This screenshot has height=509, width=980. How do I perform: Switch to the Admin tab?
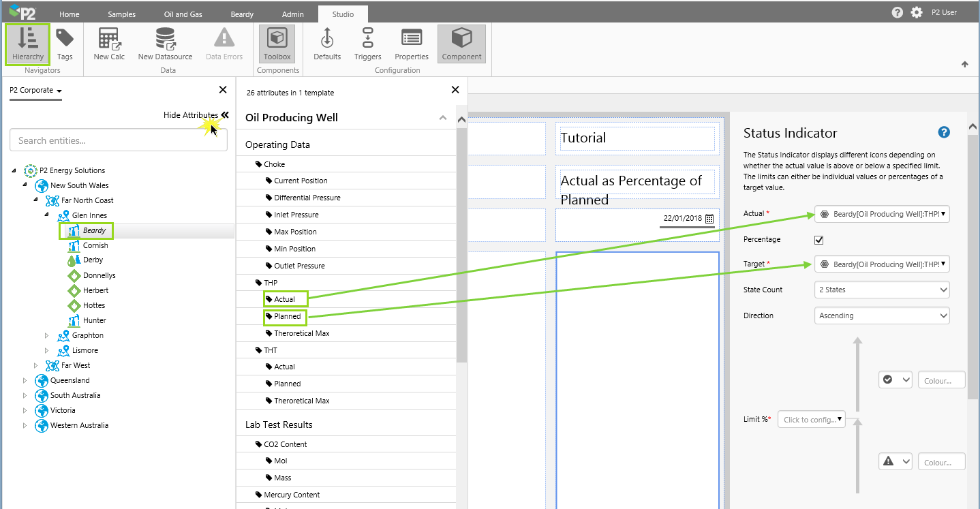coord(293,14)
